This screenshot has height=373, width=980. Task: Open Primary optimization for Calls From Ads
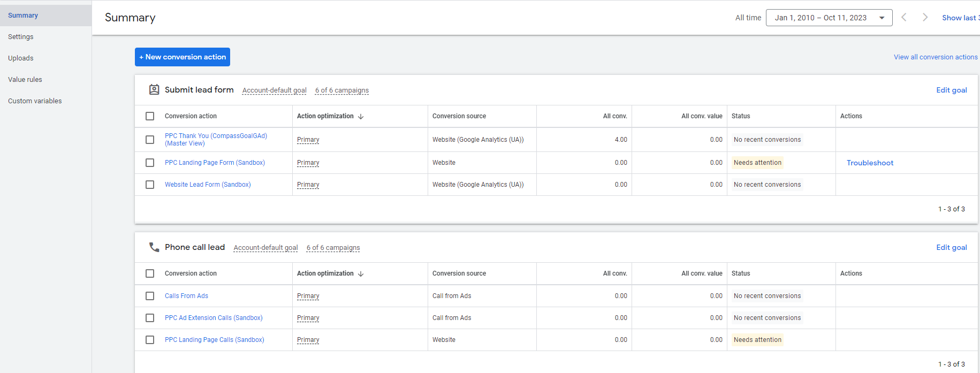click(308, 296)
